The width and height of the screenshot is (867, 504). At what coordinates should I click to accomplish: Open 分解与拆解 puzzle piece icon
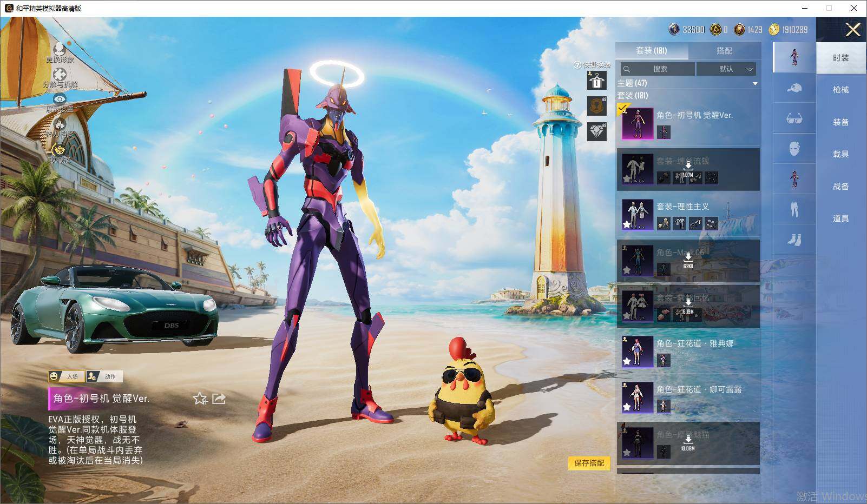point(60,75)
